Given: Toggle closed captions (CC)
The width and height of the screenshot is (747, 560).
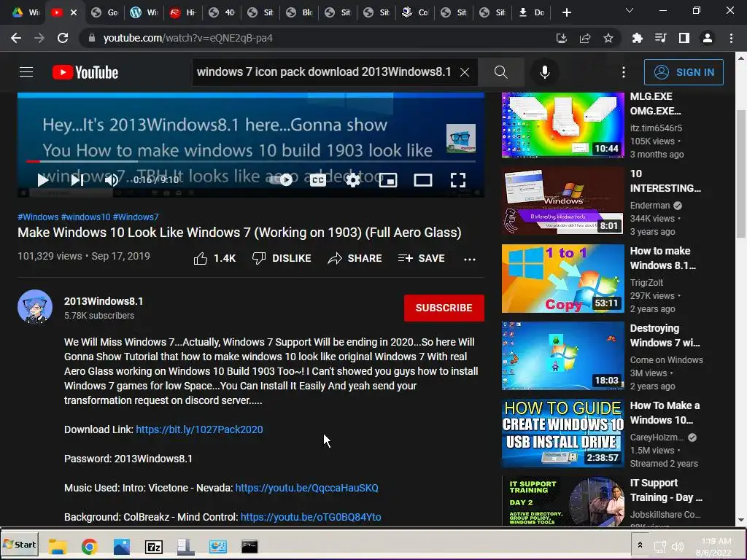Looking at the screenshot, I should [x=318, y=180].
